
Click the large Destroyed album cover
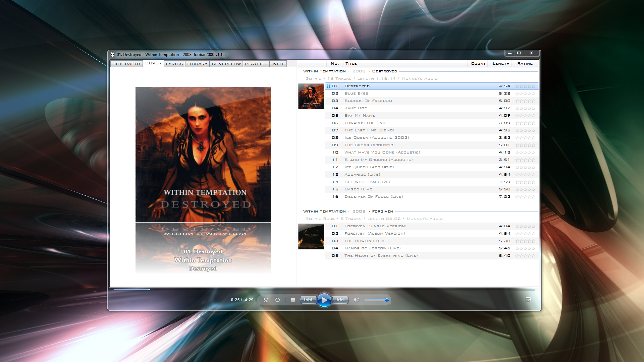pyautogui.click(x=203, y=155)
